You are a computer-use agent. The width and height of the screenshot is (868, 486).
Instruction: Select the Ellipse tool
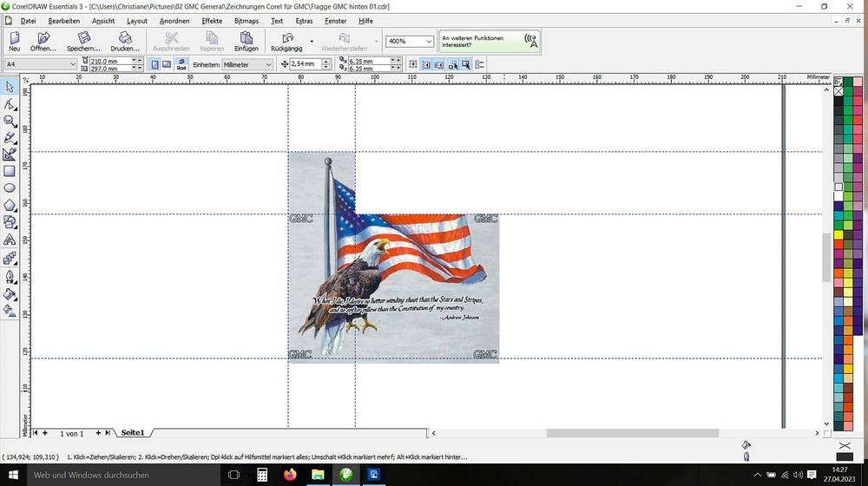[10, 188]
